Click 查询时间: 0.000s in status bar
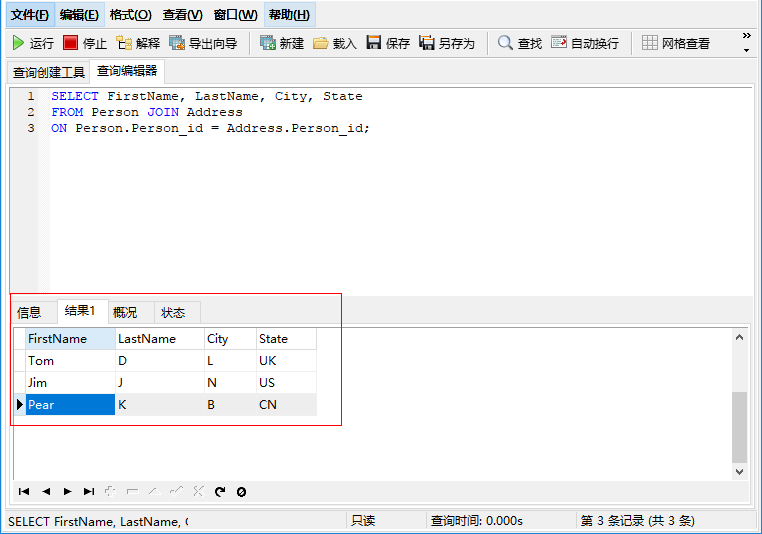Screen dimensions: 762x534 tap(477, 521)
